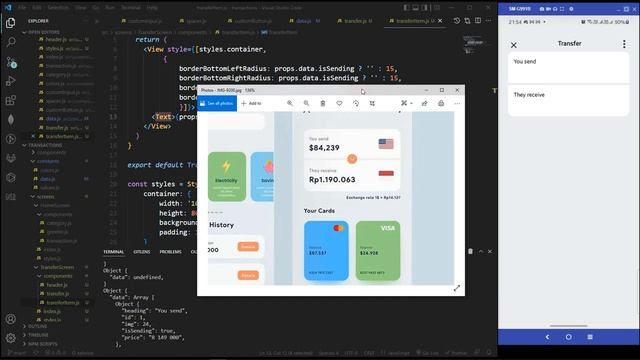Maximize terminal panel with chevron up
The width and height of the screenshot is (640, 360).
[481, 251]
